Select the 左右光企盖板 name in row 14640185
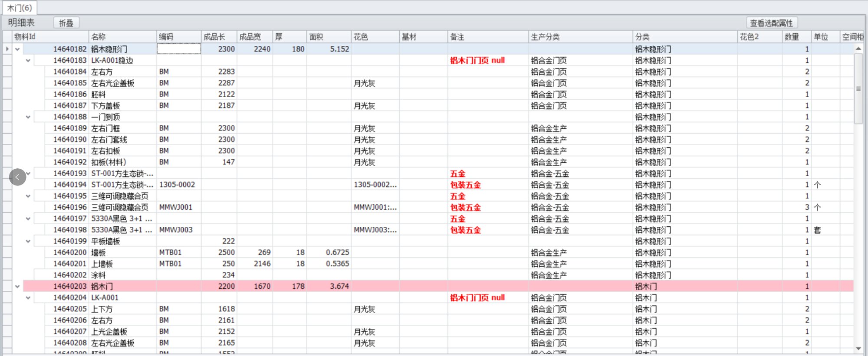This screenshot has width=868, height=356. [x=113, y=83]
